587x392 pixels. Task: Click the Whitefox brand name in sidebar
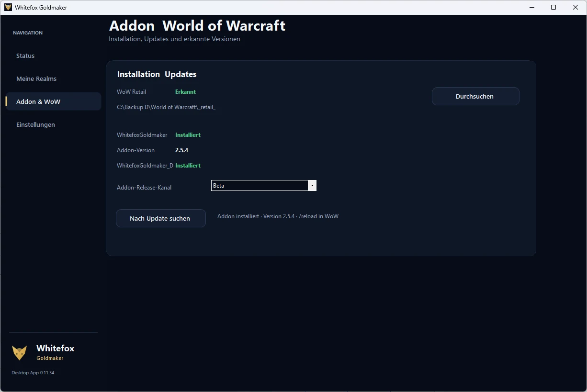56,348
